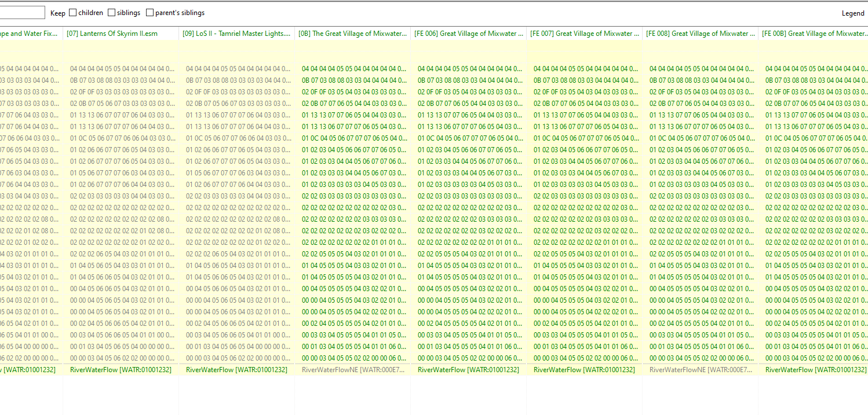Viewport: 868px width, 415px height.
Task: Select RiverWaterFlowNE cell in the [FE 008] column
Action: [x=700, y=369]
